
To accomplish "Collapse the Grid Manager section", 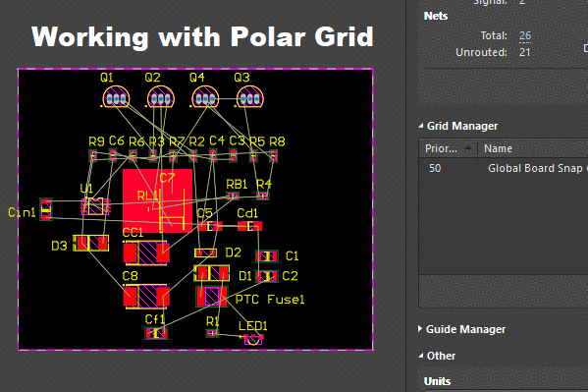I will (421, 126).
